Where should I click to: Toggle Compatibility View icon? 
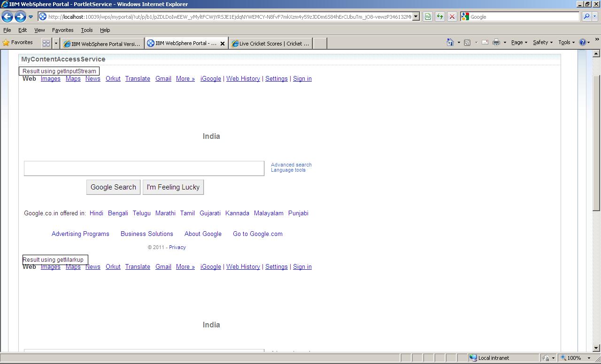(428, 17)
